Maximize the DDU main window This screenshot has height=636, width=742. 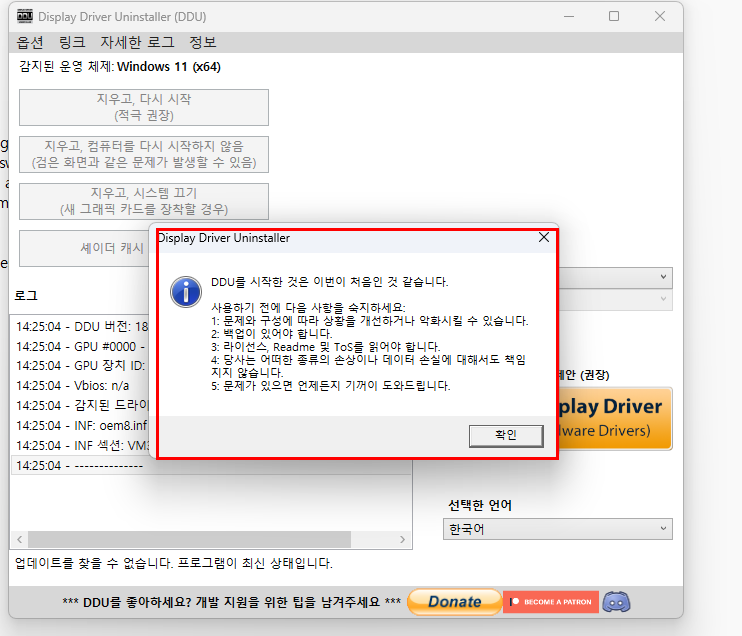[614, 17]
